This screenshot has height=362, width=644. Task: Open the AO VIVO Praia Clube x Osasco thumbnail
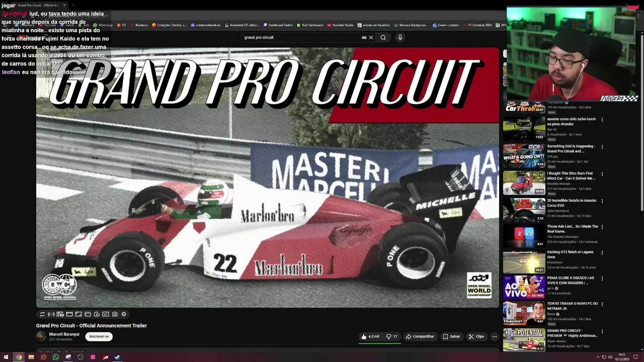click(x=524, y=287)
